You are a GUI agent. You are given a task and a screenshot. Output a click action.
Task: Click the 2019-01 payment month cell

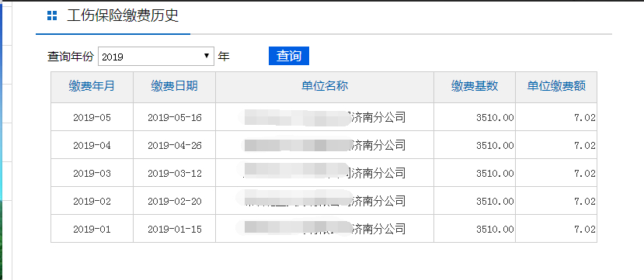pos(92,229)
